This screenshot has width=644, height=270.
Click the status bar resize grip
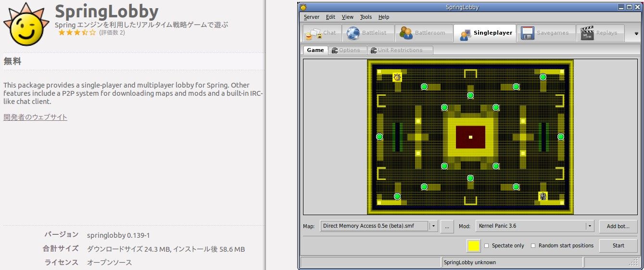click(x=634, y=262)
